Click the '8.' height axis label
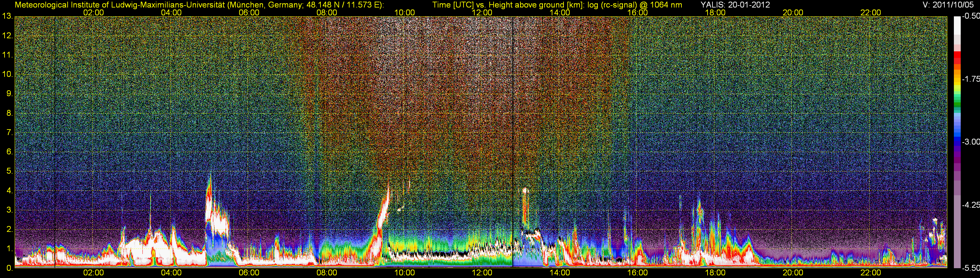The image size is (980, 278). pyautogui.click(x=9, y=113)
